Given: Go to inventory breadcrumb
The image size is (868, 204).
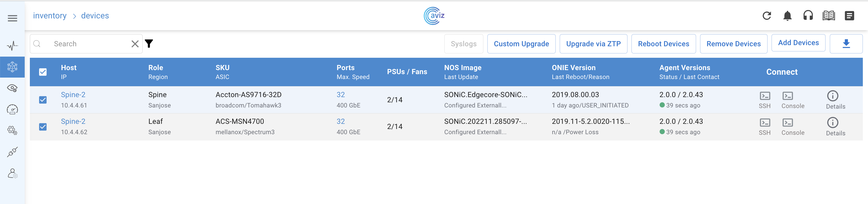Looking at the screenshot, I should point(50,16).
